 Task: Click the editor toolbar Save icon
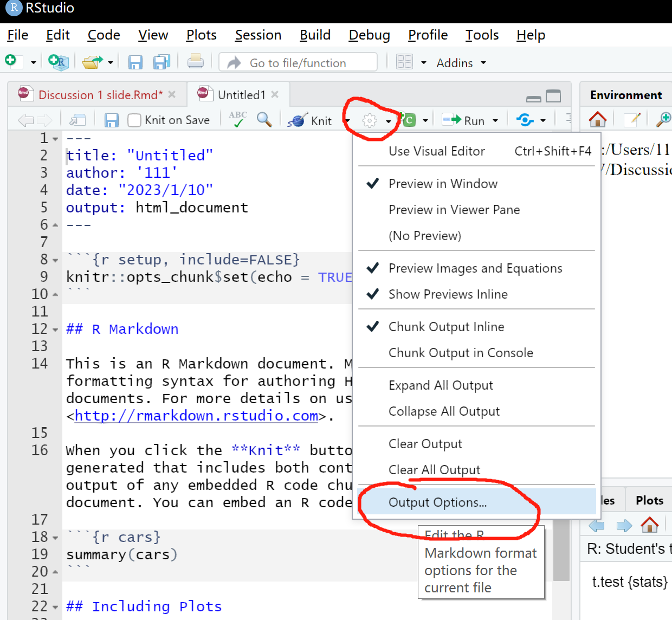pos(112,120)
